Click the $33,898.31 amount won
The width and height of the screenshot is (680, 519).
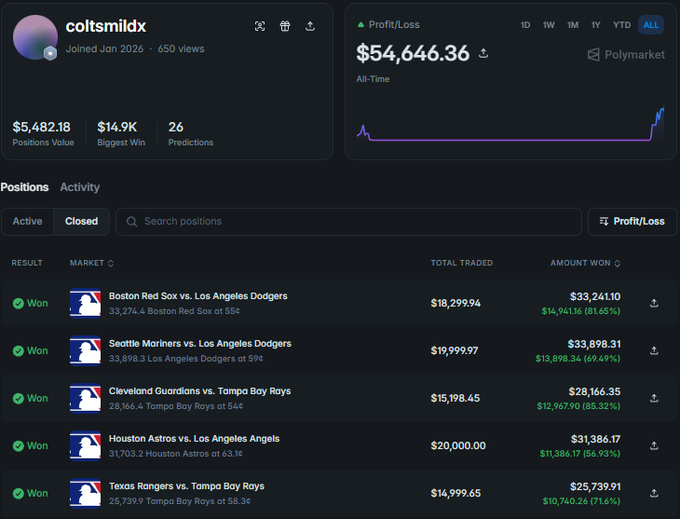594,344
